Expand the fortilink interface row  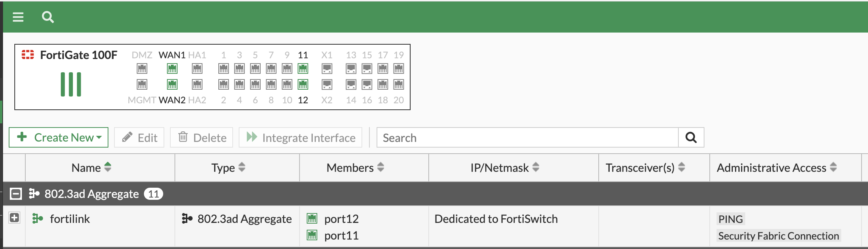[14, 218]
